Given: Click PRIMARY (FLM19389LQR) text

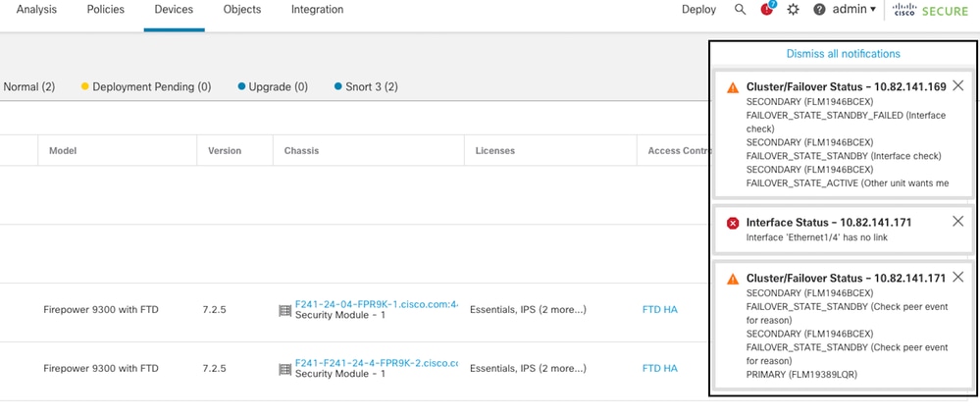Looking at the screenshot, I should pyautogui.click(x=801, y=375).
